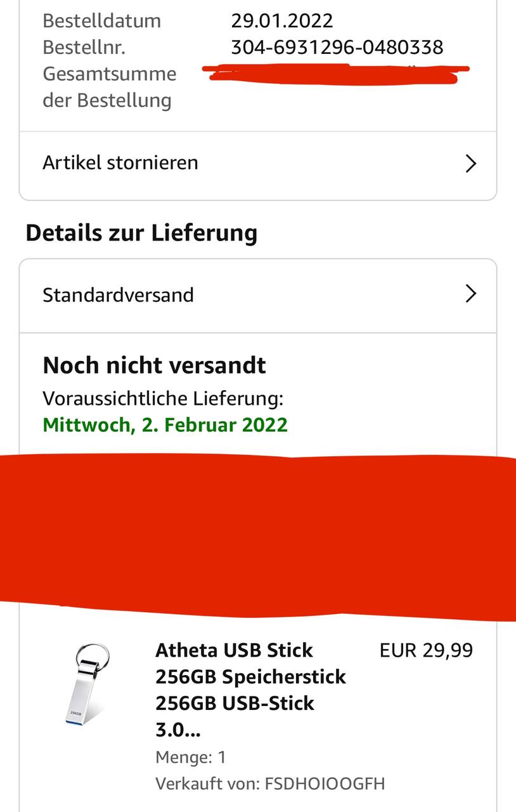The height and width of the screenshot is (812, 516).
Task: Tap the Bestelldatum label
Action: (101, 21)
